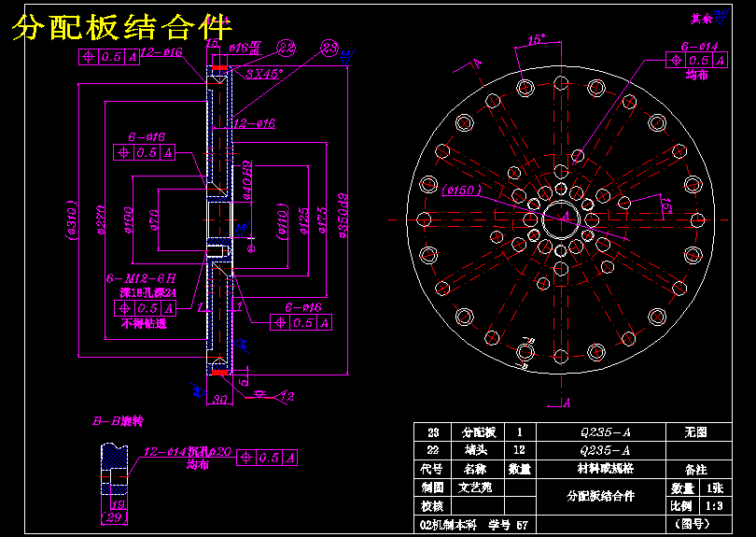The image size is (756, 537).
Task: Select the ø270 diameter dimension text
Action: pyautogui.click(x=100, y=219)
